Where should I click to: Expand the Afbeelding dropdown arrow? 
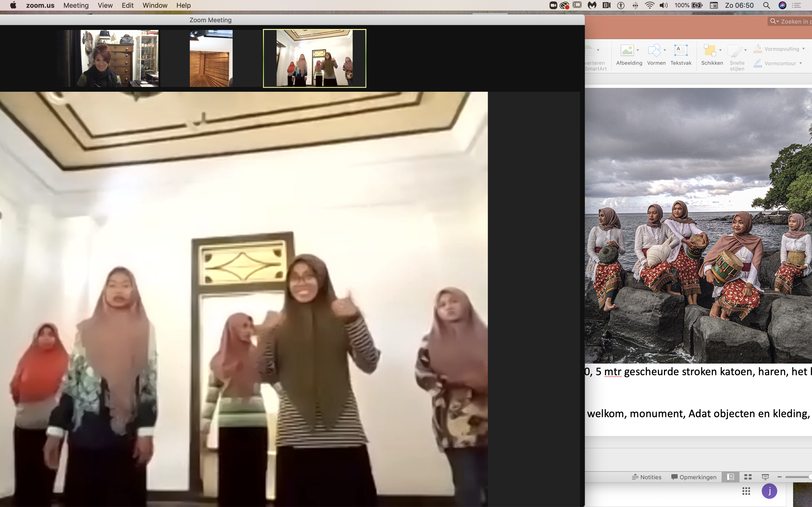pos(638,50)
